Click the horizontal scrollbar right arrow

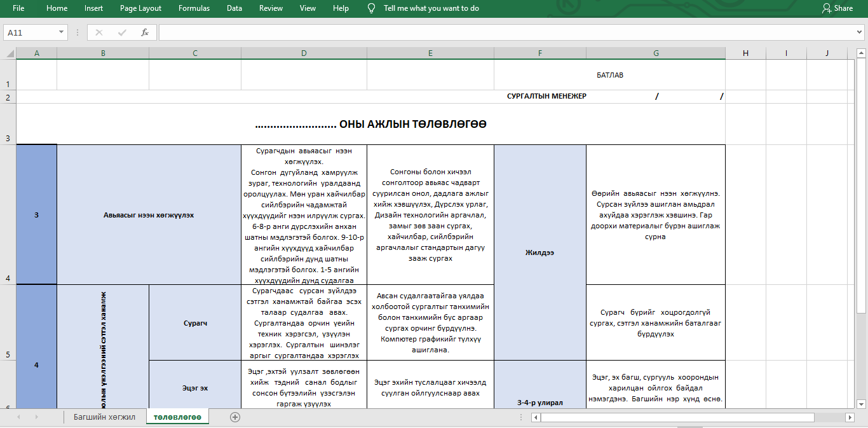pos(850,417)
